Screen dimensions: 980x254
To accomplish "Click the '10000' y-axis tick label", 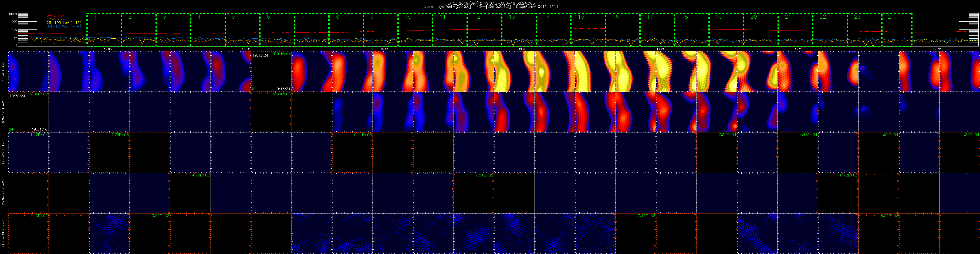I will click(x=13, y=14).
